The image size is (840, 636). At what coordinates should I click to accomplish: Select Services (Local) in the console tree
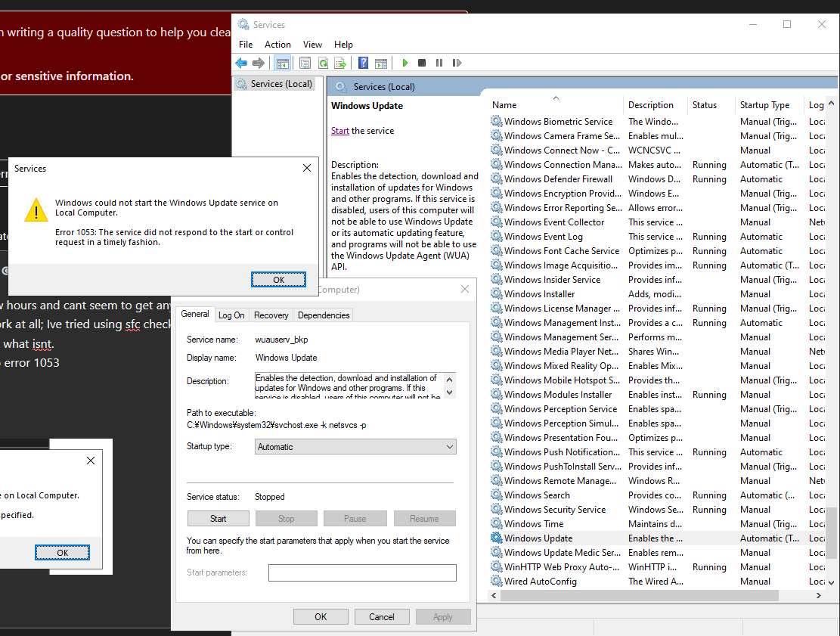[x=281, y=84]
